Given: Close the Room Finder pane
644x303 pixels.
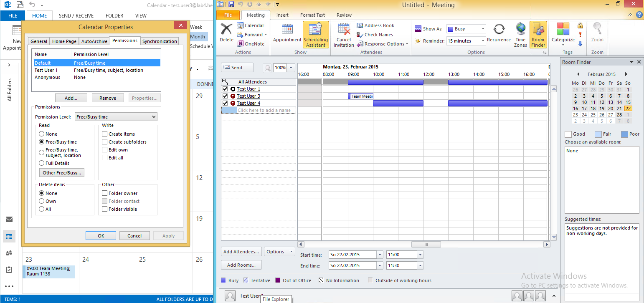Looking at the screenshot, I should pyautogui.click(x=639, y=62).
